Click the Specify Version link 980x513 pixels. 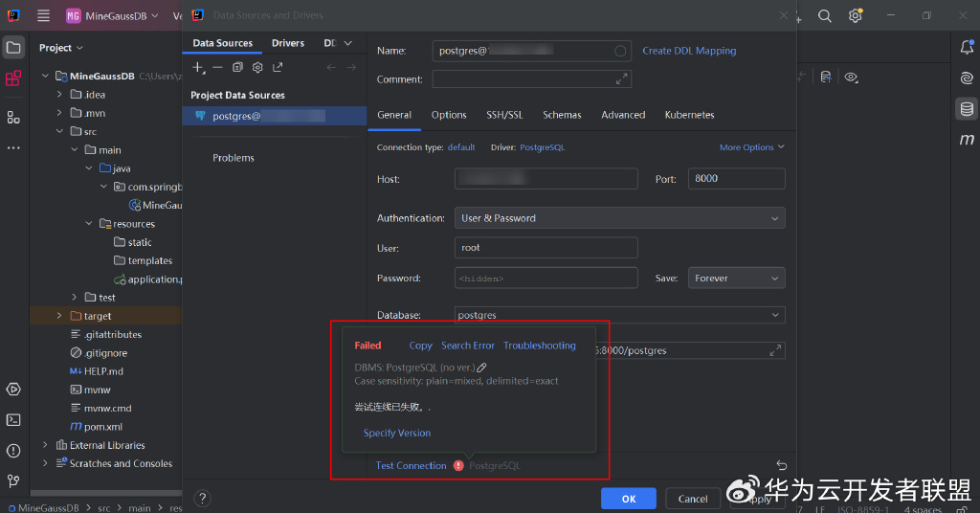point(397,433)
